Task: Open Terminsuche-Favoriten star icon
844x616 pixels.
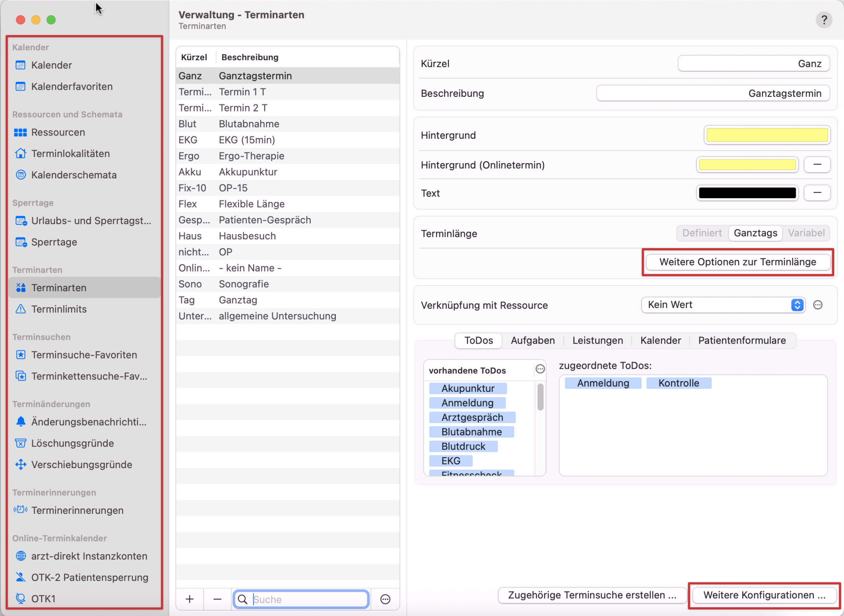Action: pyautogui.click(x=20, y=355)
